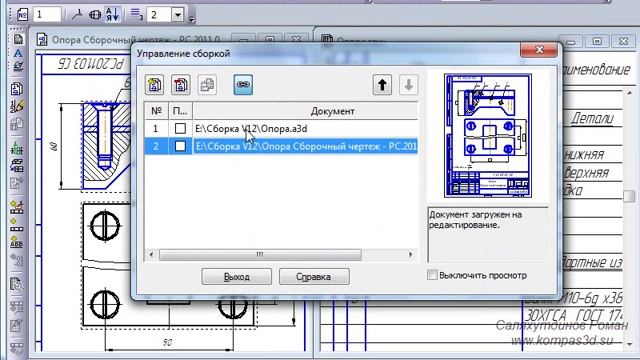640x360 pixels.
Task: Click the Документ column header
Action: 305,111
